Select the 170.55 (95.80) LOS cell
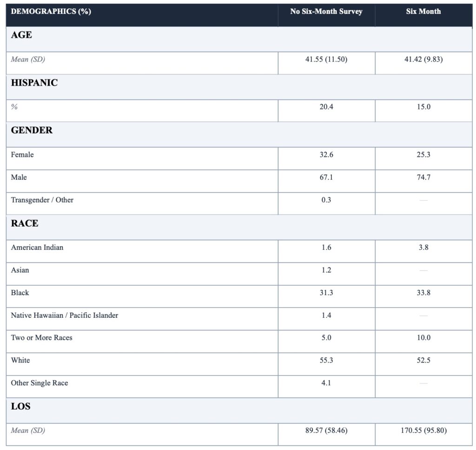This screenshot has height=450, width=476. coord(423,430)
